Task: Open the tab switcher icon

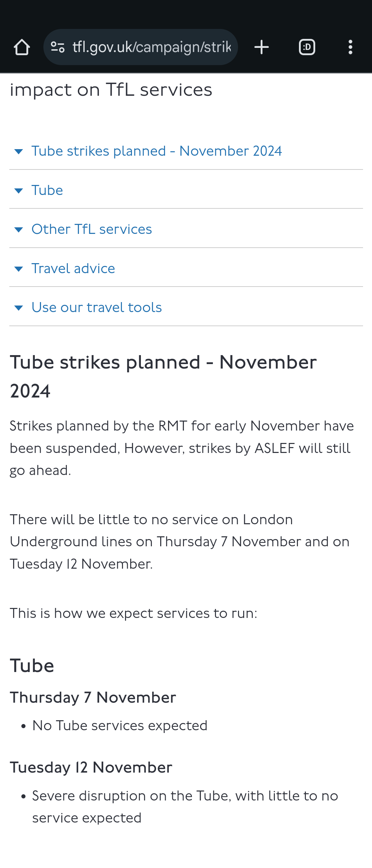Action: point(307,47)
